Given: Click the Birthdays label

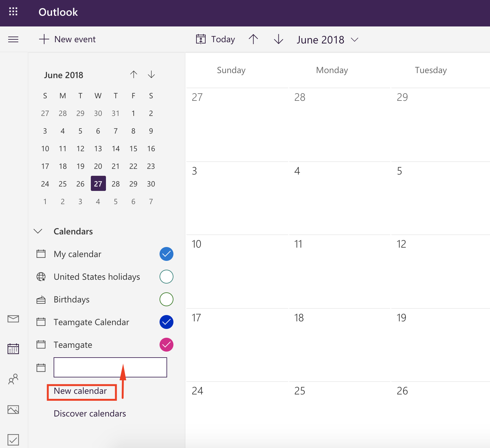Looking at the screenshot, I should point(72,299).
